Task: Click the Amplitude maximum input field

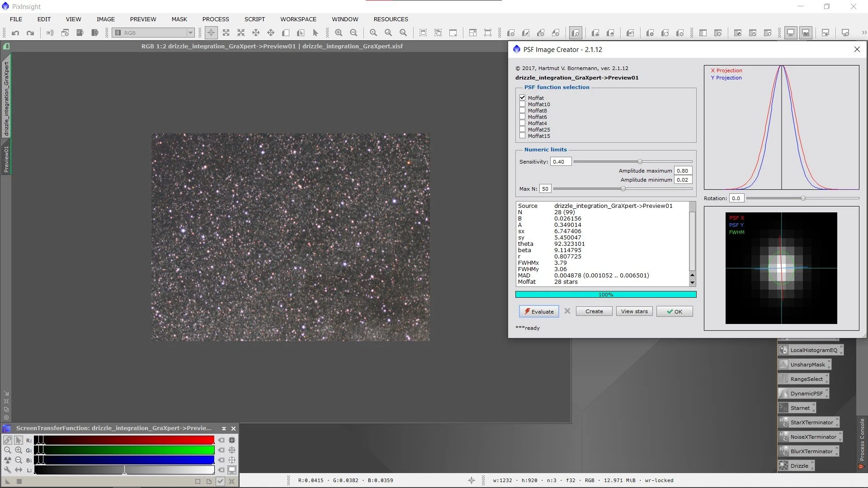Action: tap(683, 171)
